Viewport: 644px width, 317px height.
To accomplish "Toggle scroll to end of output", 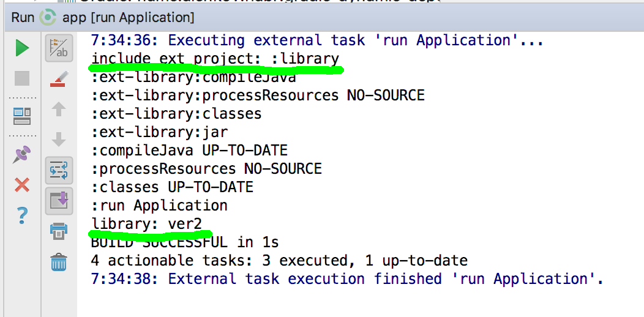I will [59, 200].
